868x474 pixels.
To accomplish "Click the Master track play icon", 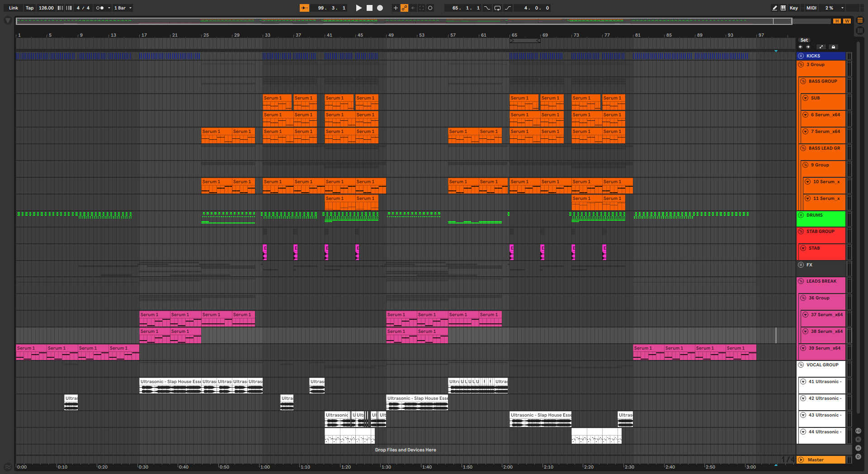I will click(x=801, y=460).
